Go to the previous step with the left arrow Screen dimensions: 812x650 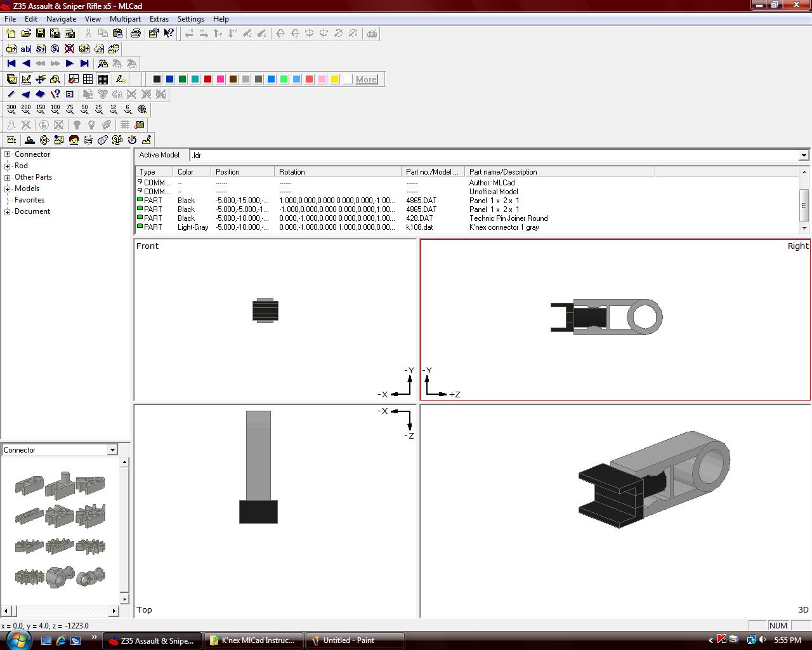[26, 63]
